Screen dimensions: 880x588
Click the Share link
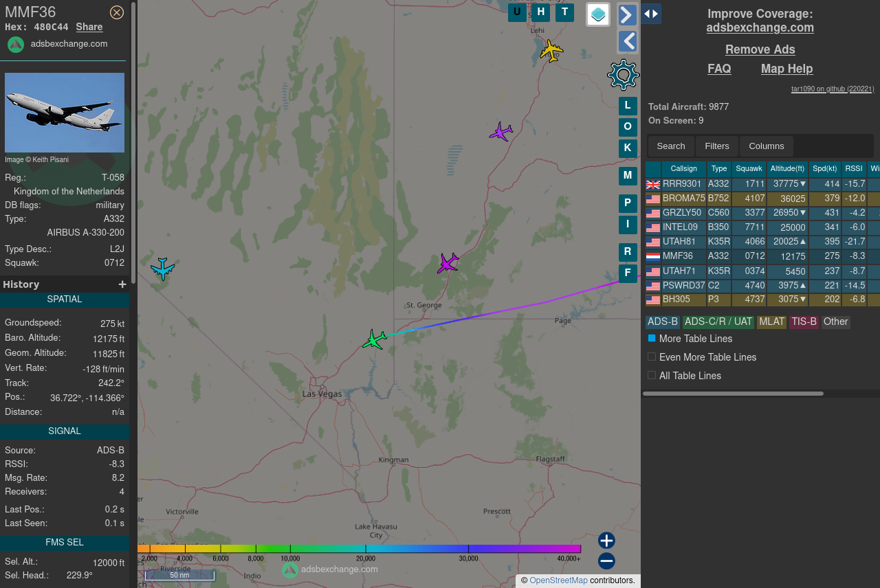click(89, 27)
